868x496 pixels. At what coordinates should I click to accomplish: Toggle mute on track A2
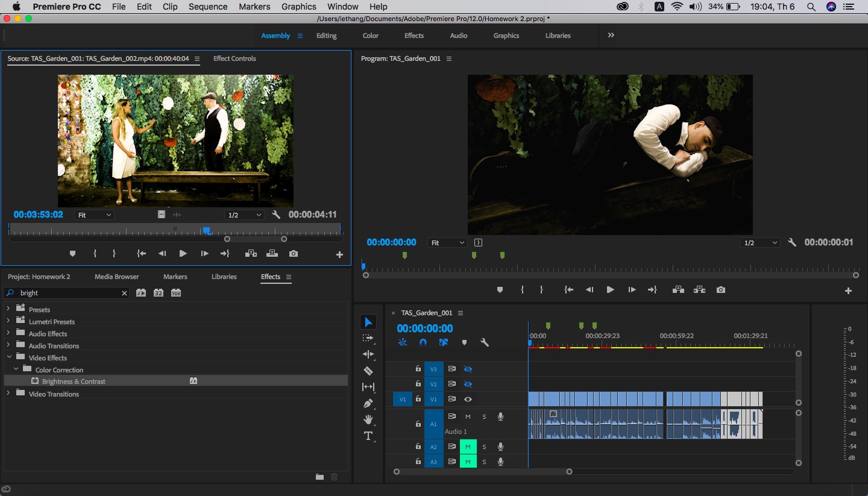point(468,447)
